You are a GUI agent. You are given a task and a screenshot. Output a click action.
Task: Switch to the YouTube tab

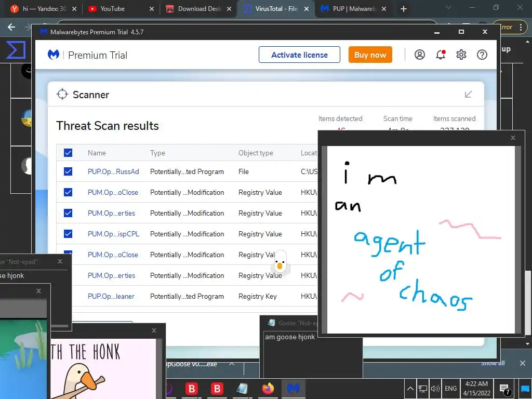click(121, 9)
